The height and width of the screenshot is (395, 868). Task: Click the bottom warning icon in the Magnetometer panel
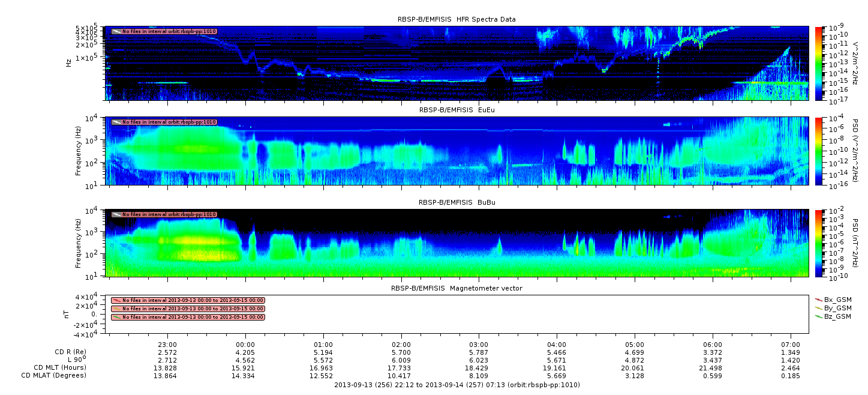click(x=116, y=317)
